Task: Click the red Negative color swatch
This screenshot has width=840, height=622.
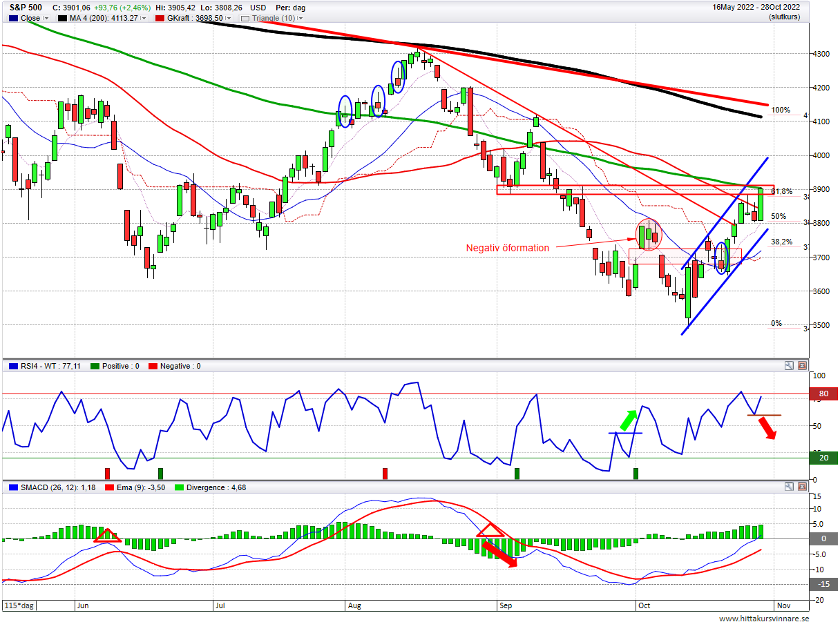Action: 153,366
